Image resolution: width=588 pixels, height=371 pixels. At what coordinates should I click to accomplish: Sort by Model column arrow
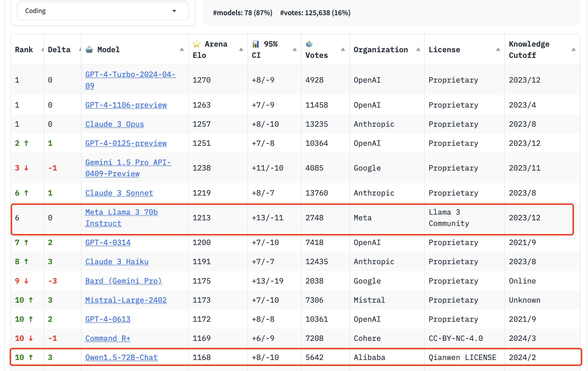coord(182,49)
